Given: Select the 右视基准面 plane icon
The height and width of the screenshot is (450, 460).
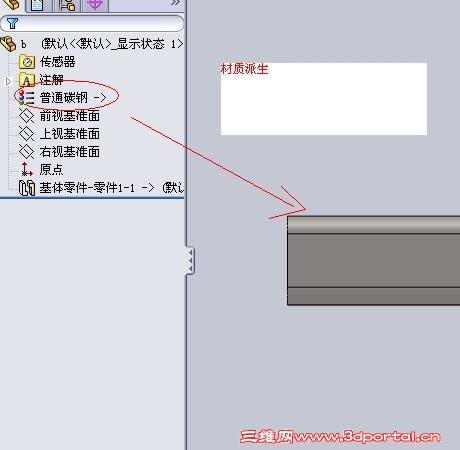Looking at the screenshot, I should pyautogui.click(x=27, y=152).
